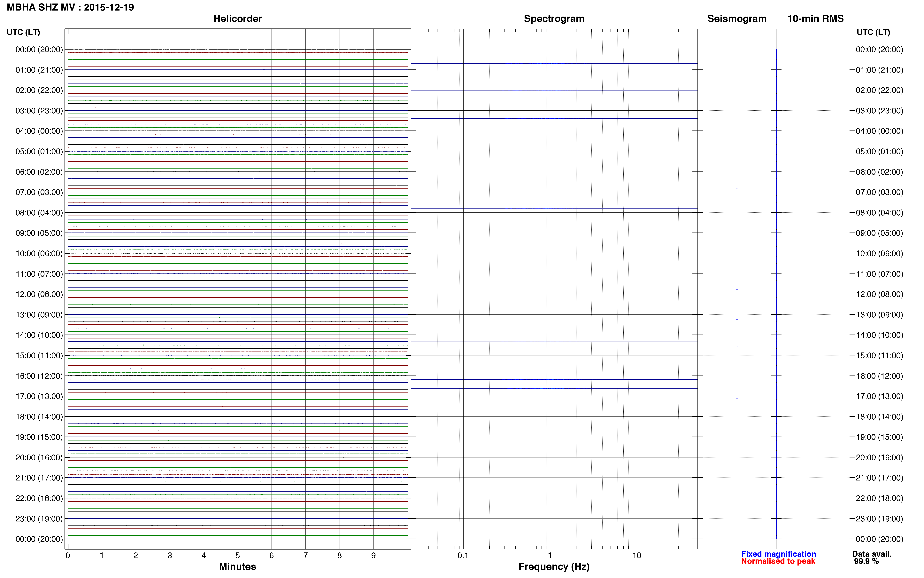This screenshot has width=924, height=578.
Task: Click the 'Frequency (Hz)' x-axis label
Action: [x=554, y=566]
